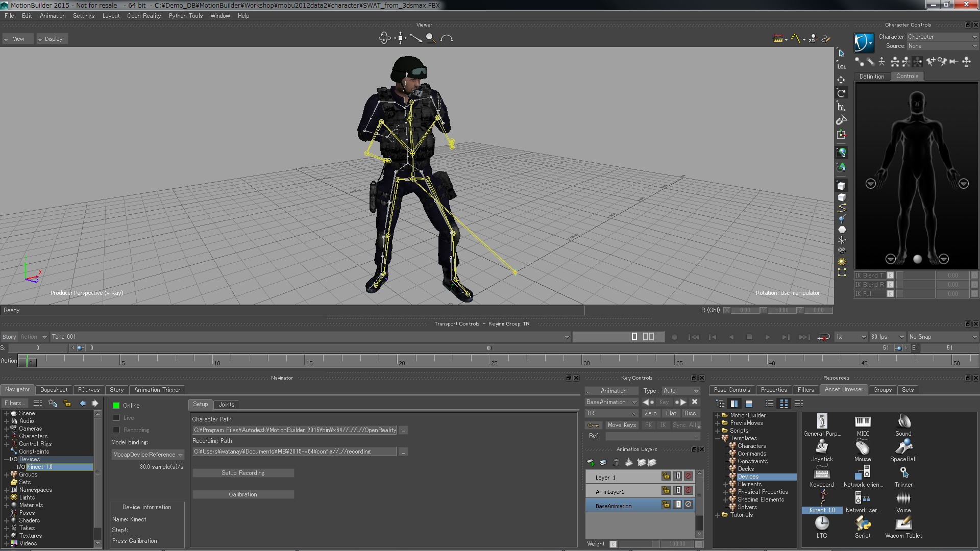Toggle the Online device checkbox
The image size is (980, 551).
[116, 406]
